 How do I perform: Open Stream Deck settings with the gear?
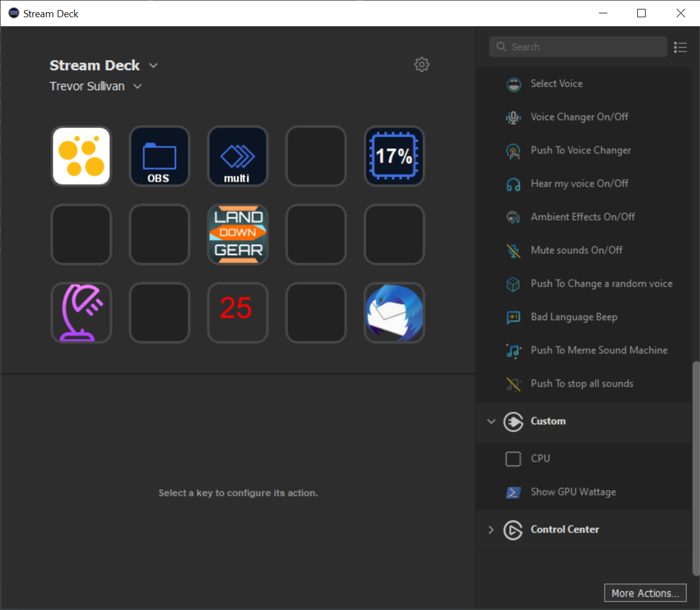point(422,64)
